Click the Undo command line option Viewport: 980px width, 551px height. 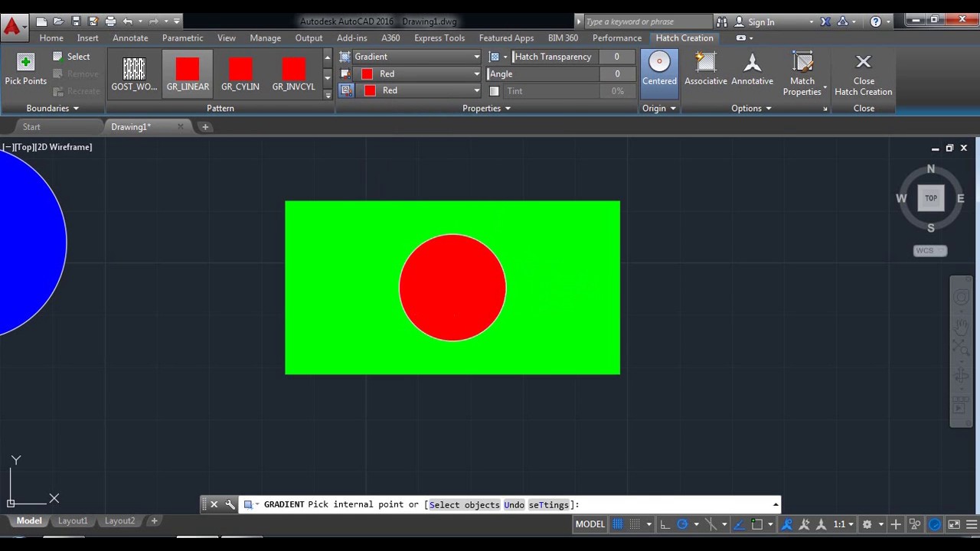pyautogui.click(x=514, y=505)
